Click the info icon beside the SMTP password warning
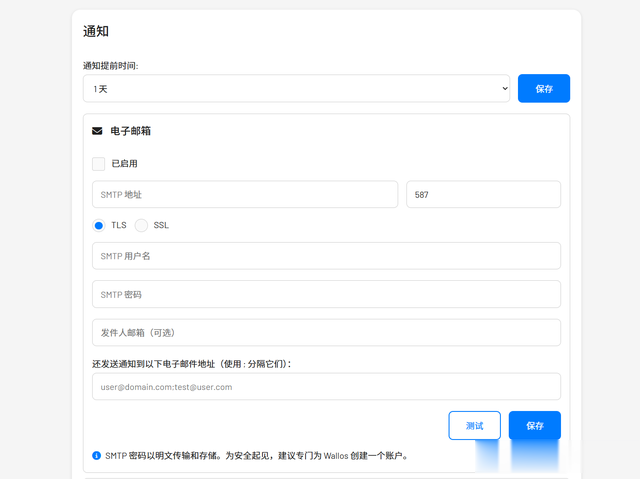Image resolution: width=640 pixels, height=479 pixels. (x=96, y=456)
